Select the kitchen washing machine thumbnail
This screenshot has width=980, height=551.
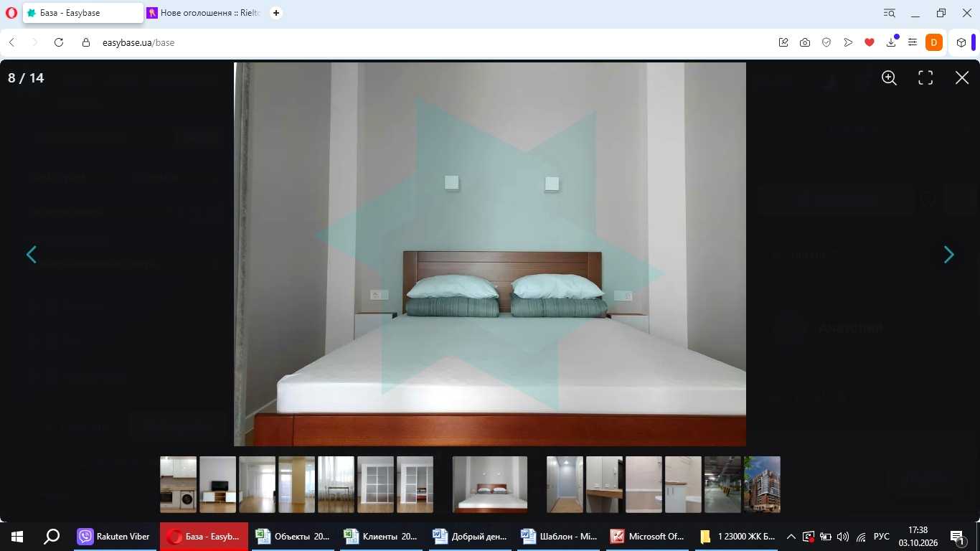pyautogui.click(x=178, y=484)
